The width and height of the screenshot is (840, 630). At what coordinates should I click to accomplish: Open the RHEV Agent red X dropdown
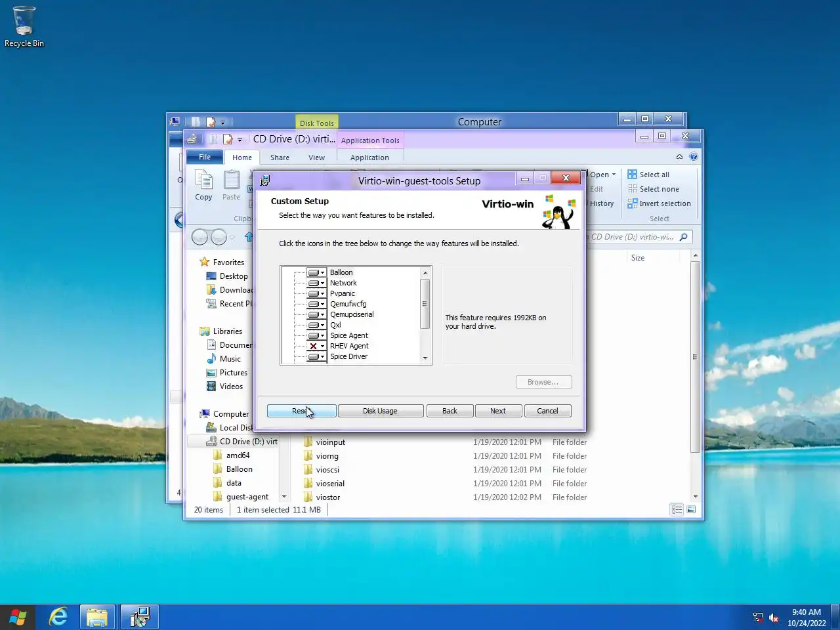click(316, 346)
